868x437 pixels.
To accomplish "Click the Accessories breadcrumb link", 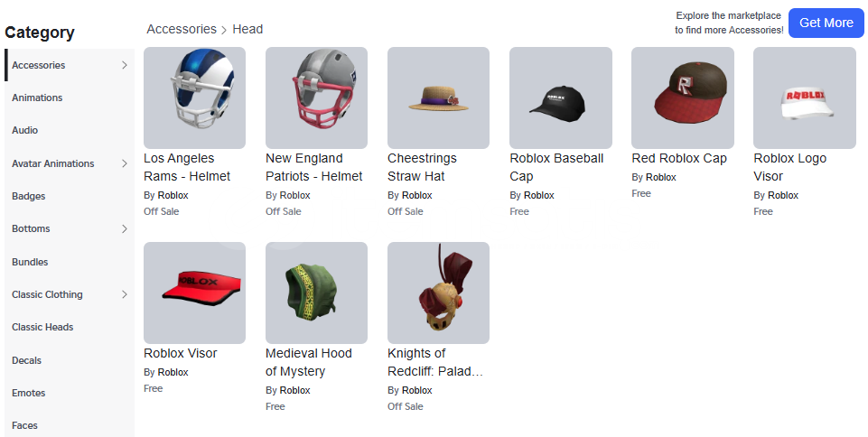I will (182, 29).
